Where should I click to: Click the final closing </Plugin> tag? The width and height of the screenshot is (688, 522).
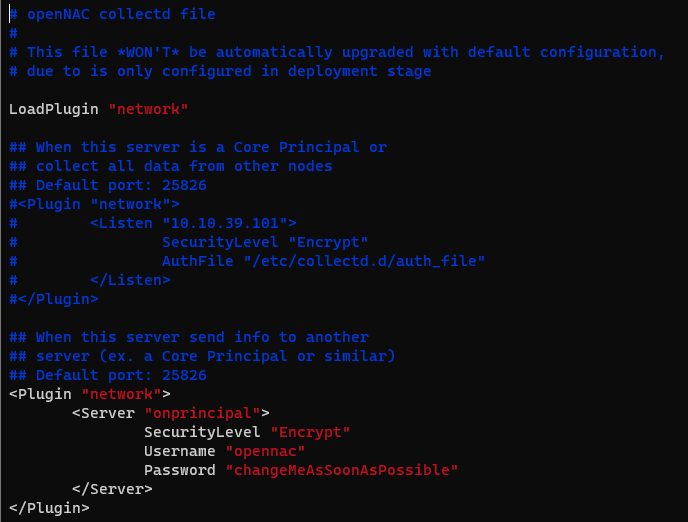pyautogui.click(x=50, y=508)
